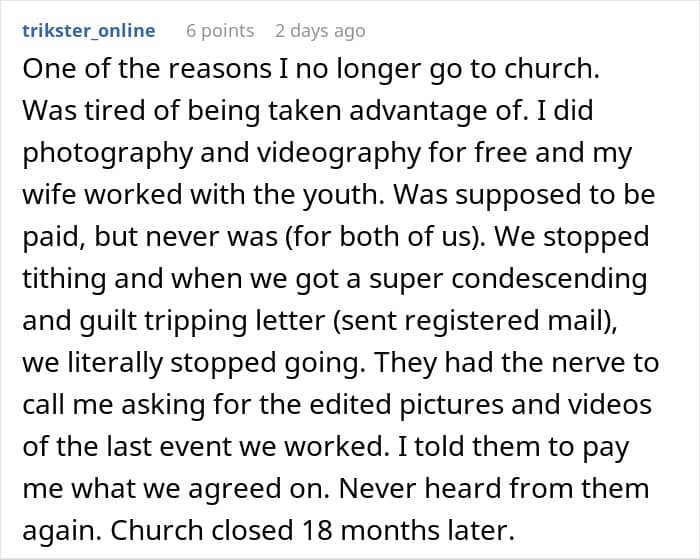Click the phrase sent registered mail

coord(472,321)
